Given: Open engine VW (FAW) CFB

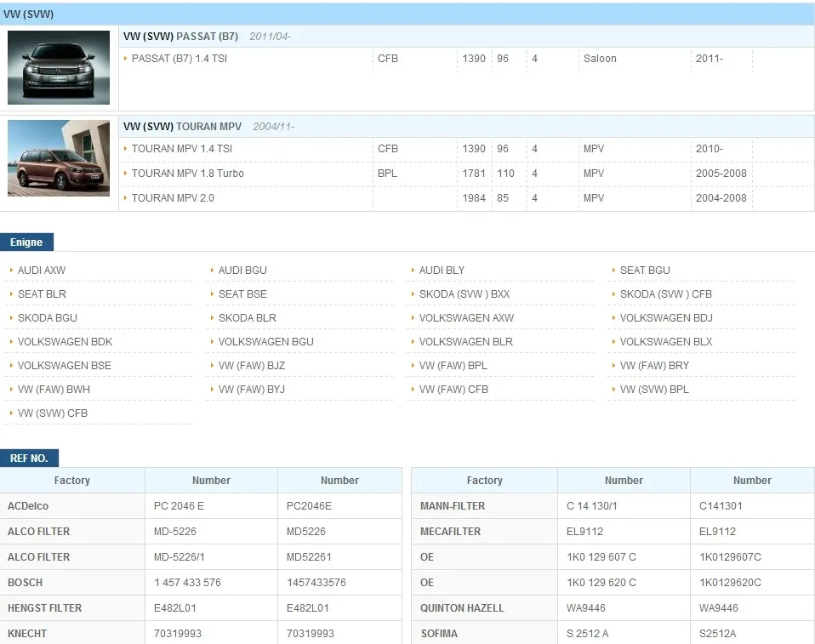Looking at the screenshot, I should [x=453, y=390].
